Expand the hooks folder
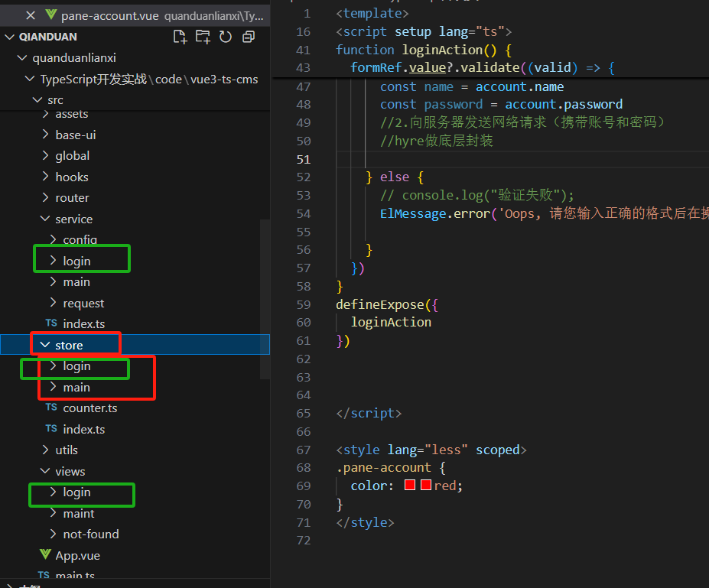 click(x=45, y=177)
